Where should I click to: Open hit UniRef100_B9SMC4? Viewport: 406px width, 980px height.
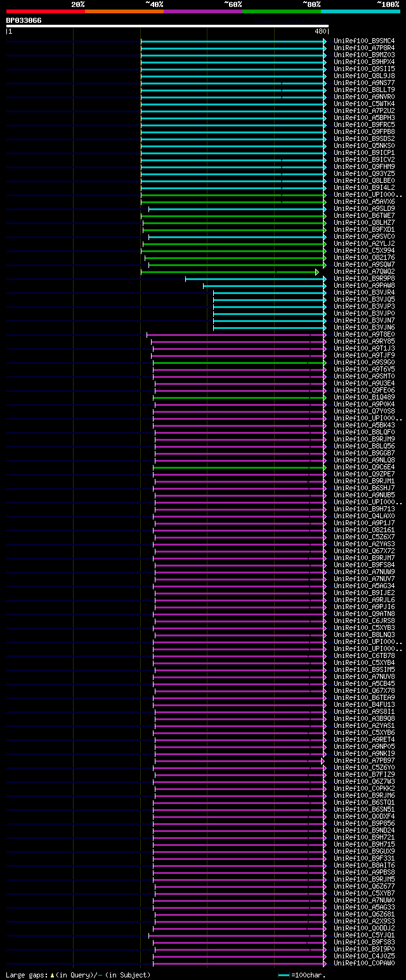(x=364, y=41)
